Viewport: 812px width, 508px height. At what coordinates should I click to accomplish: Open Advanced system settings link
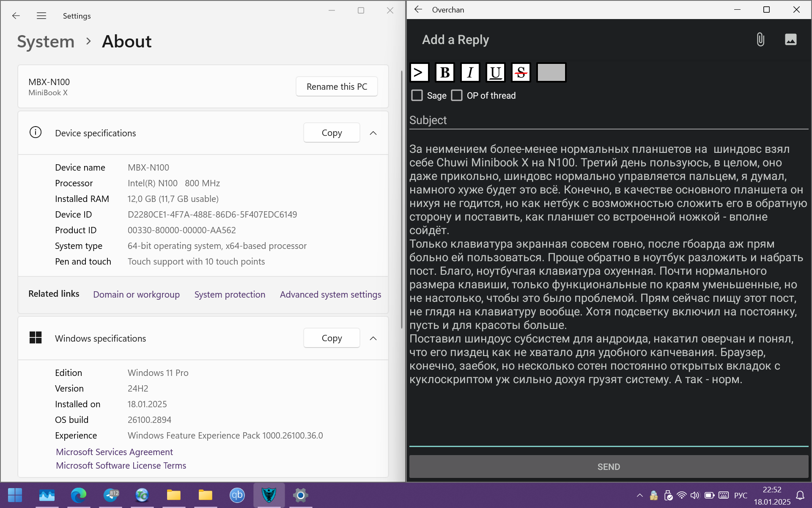(330, 294)
